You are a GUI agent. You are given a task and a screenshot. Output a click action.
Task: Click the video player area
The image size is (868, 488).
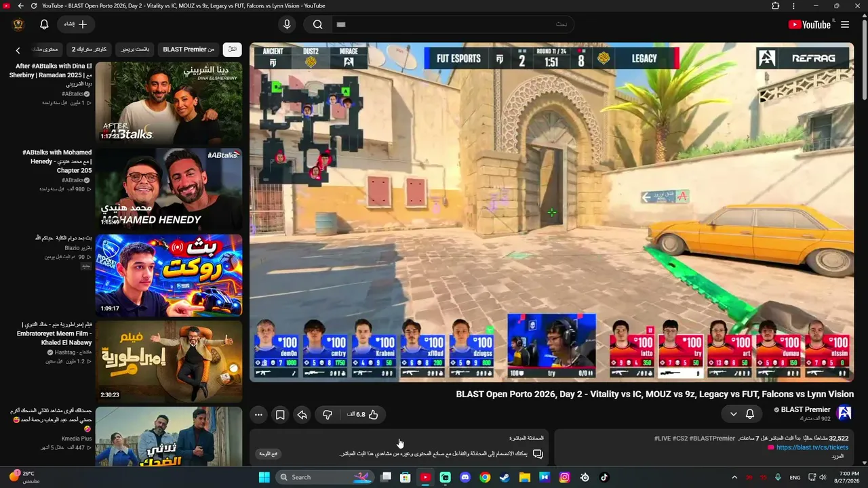551,212
